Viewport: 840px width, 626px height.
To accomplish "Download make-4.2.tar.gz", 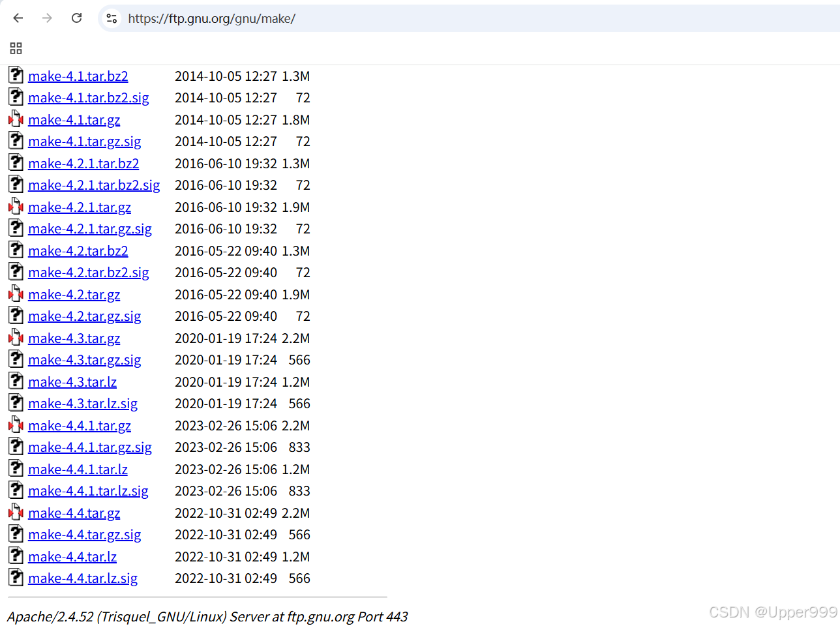I will [74, 295].
